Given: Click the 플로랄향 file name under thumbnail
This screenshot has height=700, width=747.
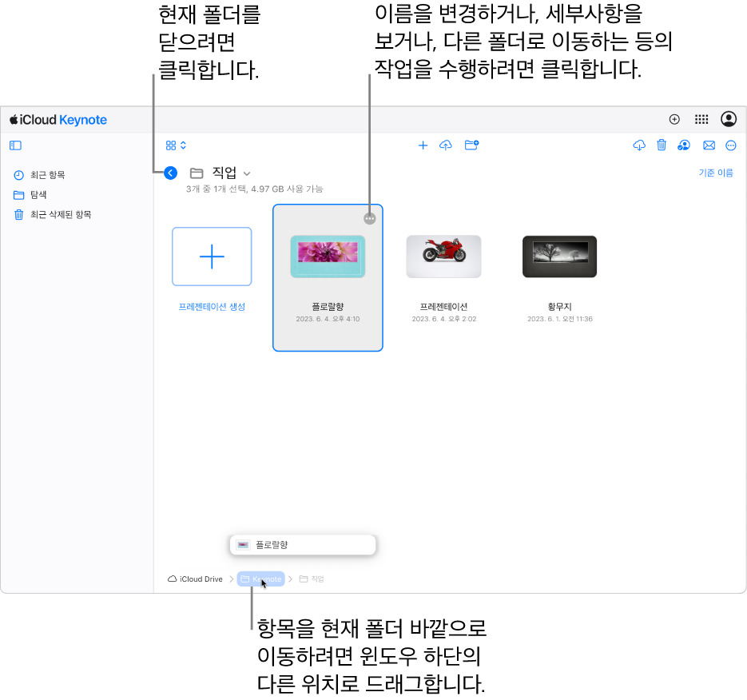Looking at the screenshot, I should 328,306.
